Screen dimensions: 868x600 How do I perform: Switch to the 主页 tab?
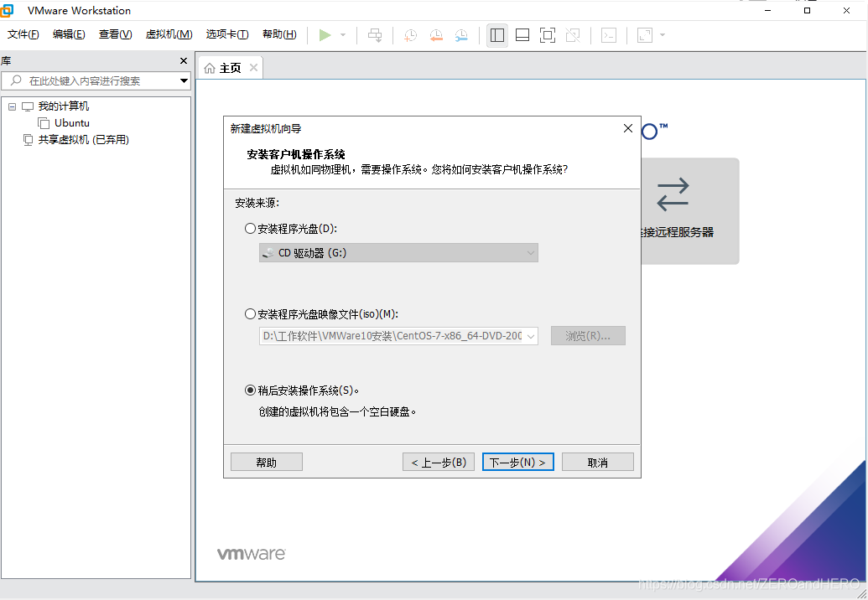(230, 68)
